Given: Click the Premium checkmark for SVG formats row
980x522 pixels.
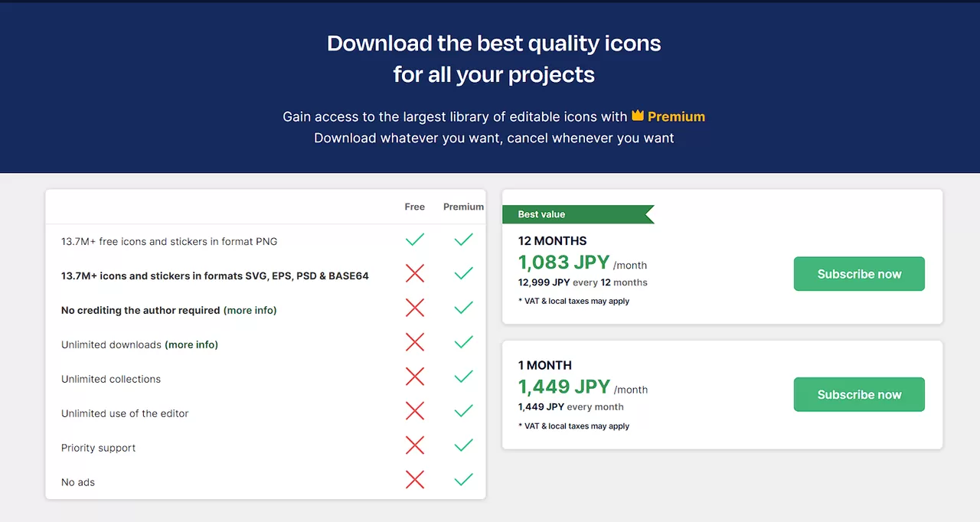Looking at the screenshot, I should point(463,273).
